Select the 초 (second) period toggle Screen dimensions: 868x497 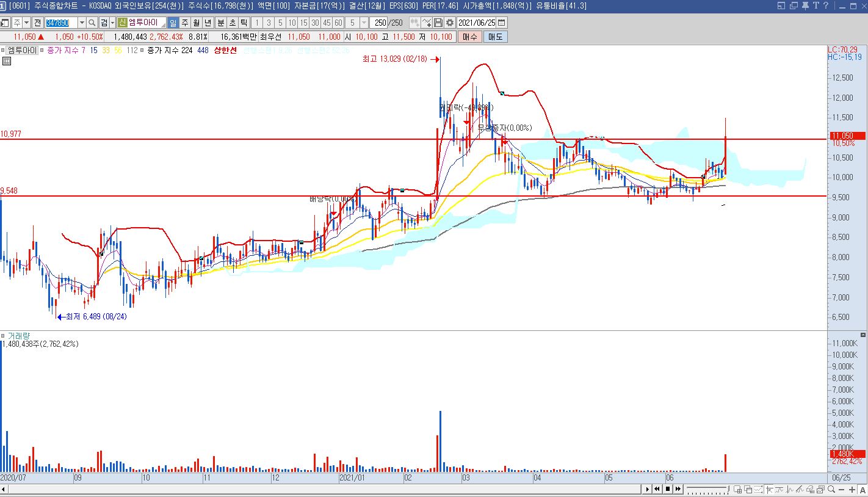[x=233, y=23]
